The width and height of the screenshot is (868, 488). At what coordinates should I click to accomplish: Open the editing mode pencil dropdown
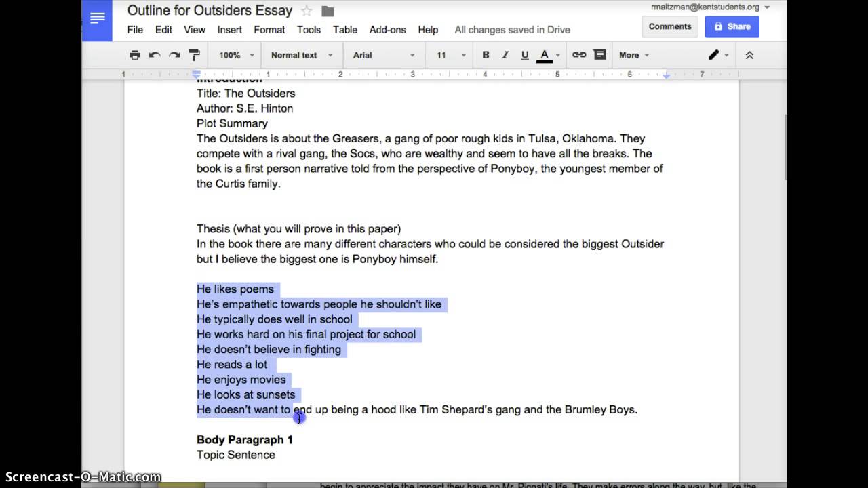tap(718, 55)
